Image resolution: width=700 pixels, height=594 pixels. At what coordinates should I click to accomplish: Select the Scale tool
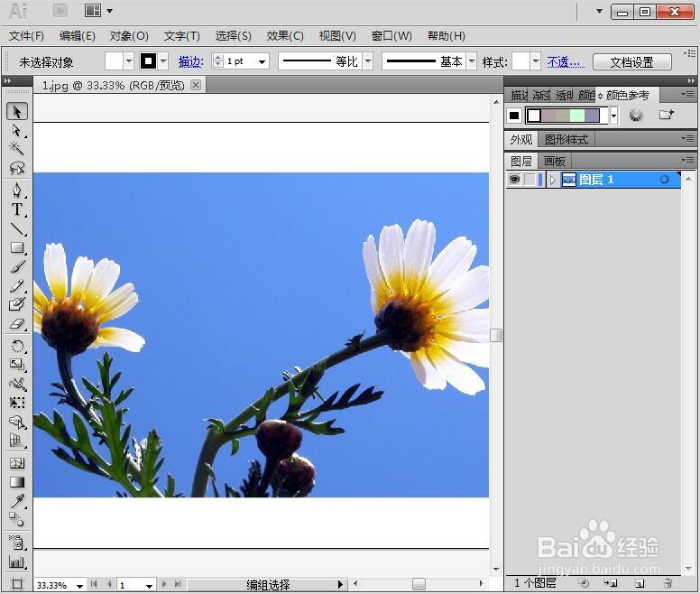pos(17,365)
